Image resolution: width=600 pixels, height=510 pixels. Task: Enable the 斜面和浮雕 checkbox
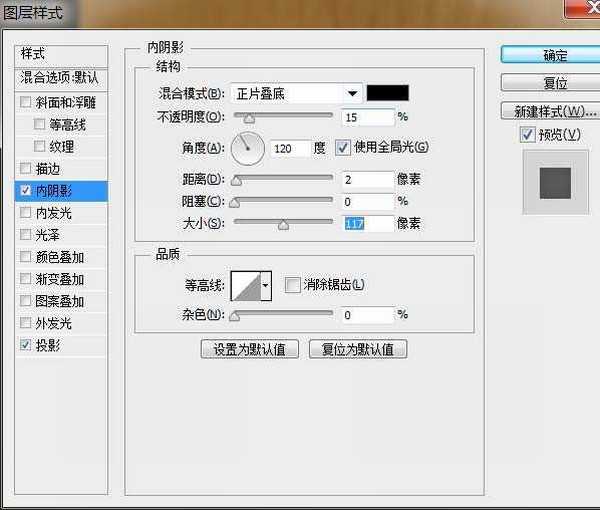26,103
